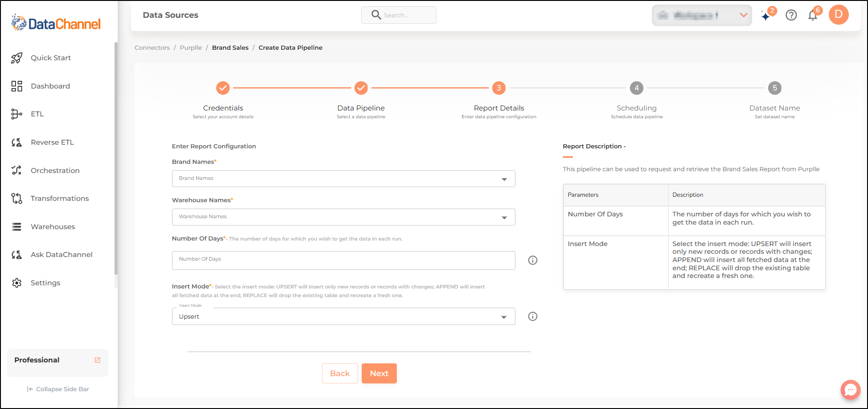This screenshot has height=409, width=868.
Task: Open the help question mark icon
Action: pyautogui.click(x=791, y=15)
